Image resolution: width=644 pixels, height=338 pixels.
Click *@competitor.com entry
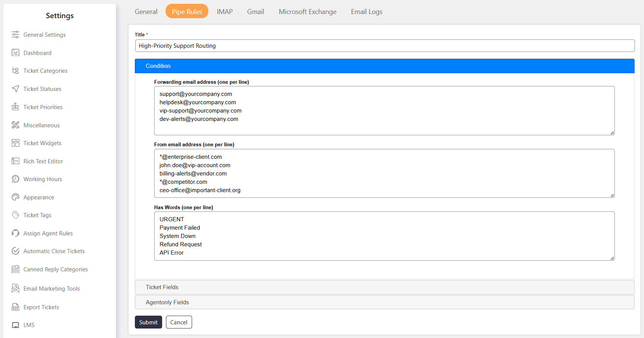pyautogui.click(x=183, y=182)
